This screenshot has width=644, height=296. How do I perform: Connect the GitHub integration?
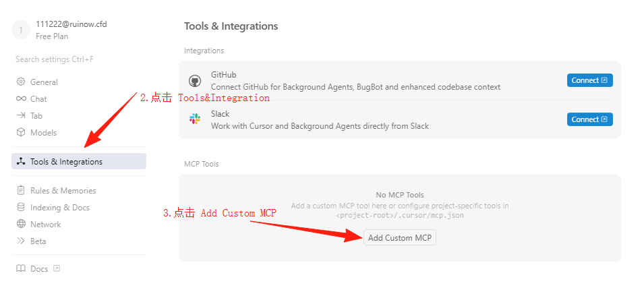(590, 80)
